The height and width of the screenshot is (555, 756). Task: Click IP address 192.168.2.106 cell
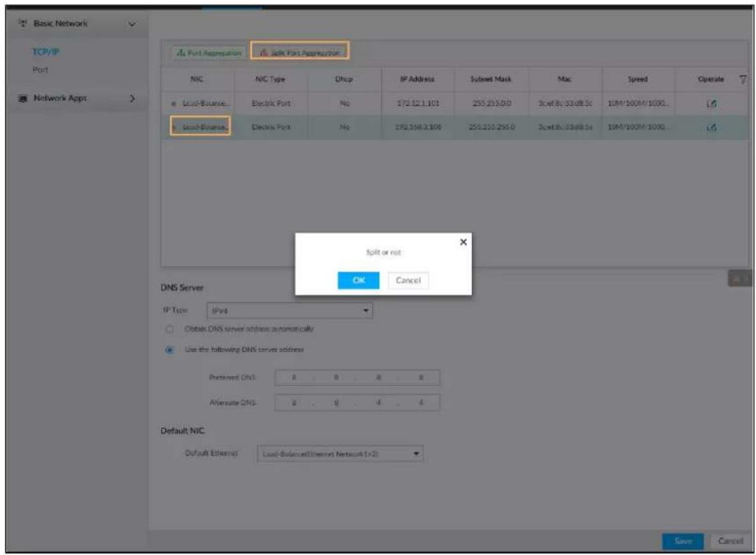[417, 128]
